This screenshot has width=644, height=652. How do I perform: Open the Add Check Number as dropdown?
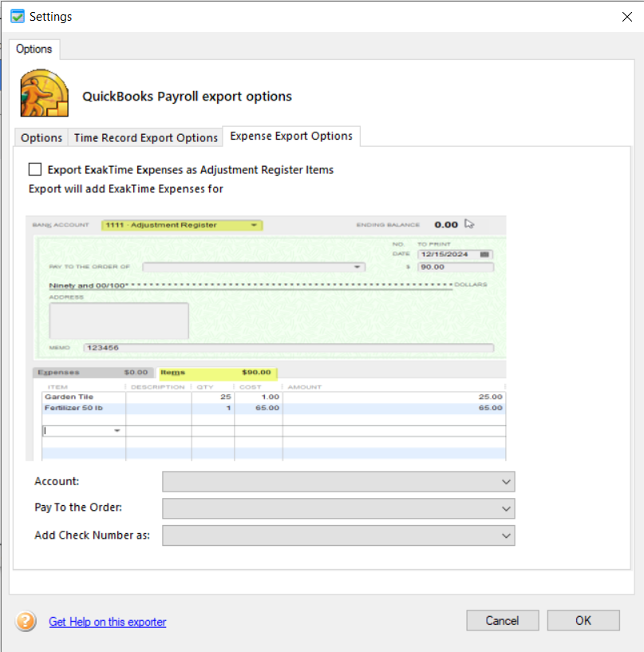point(338,535)
